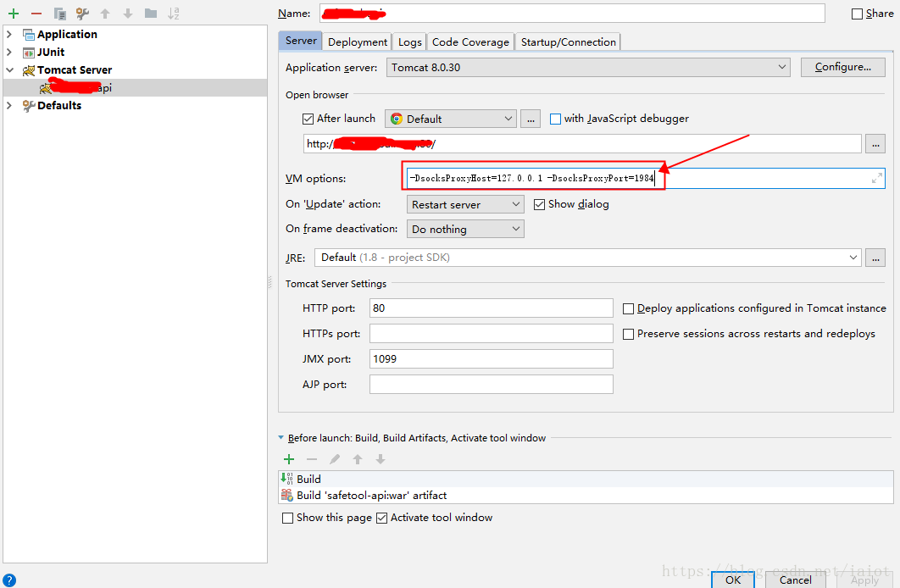
Task: Switch to the Logs tab
Action: coord(410,42)
